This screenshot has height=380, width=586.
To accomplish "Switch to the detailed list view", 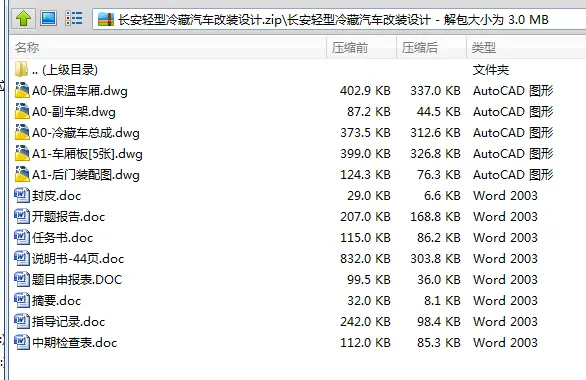I will [x=74, y=18].
